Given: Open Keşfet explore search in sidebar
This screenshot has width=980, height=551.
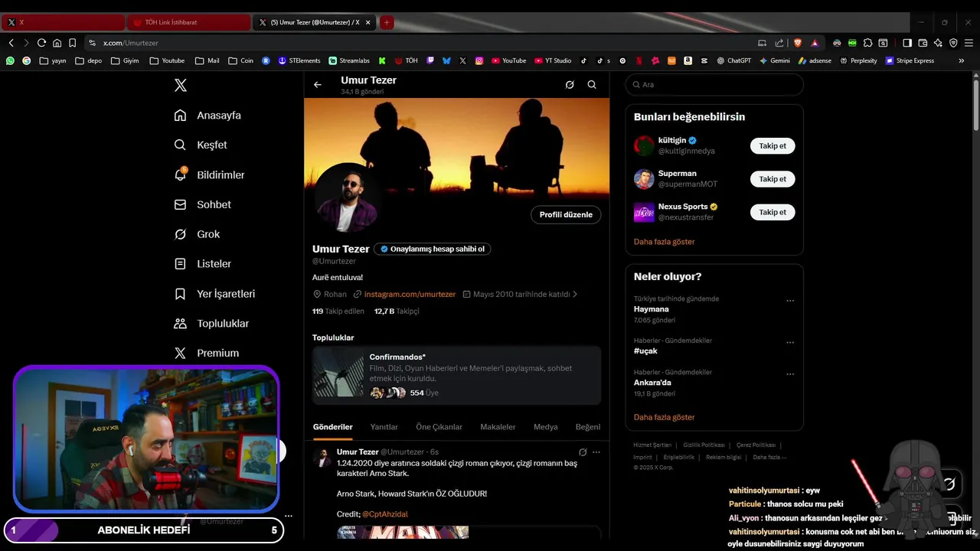Looking at the screenshot, I should [x=201, y=145].
